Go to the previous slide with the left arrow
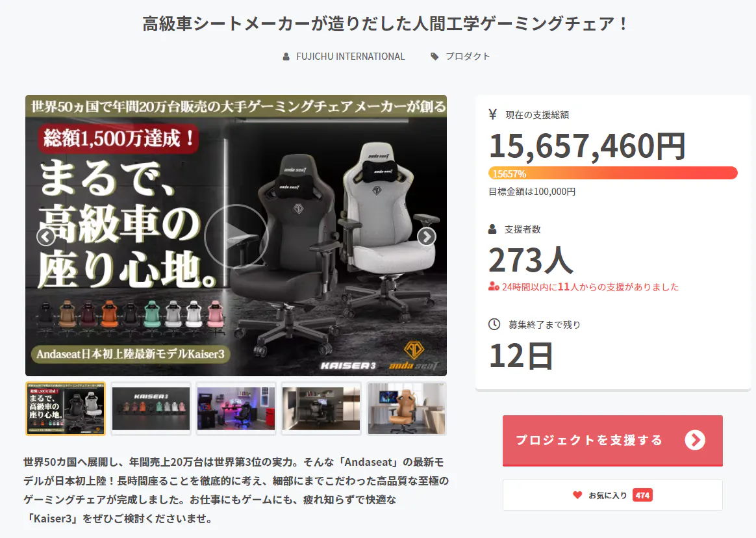The image size is (756, 538). point(46,237)
